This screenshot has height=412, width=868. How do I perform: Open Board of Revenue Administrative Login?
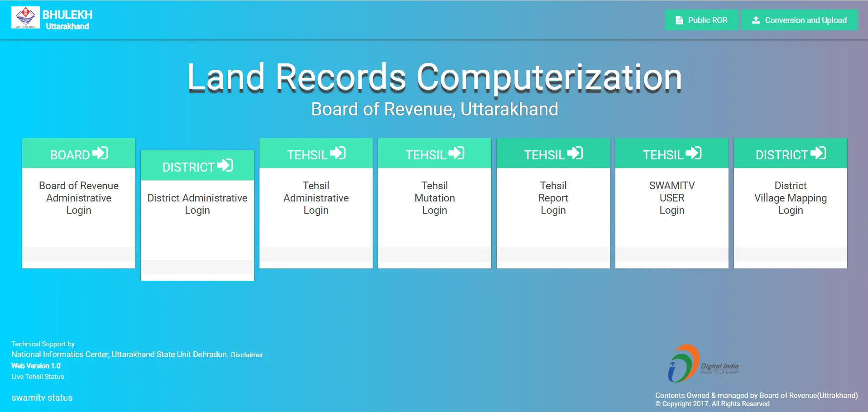point(79,198)
